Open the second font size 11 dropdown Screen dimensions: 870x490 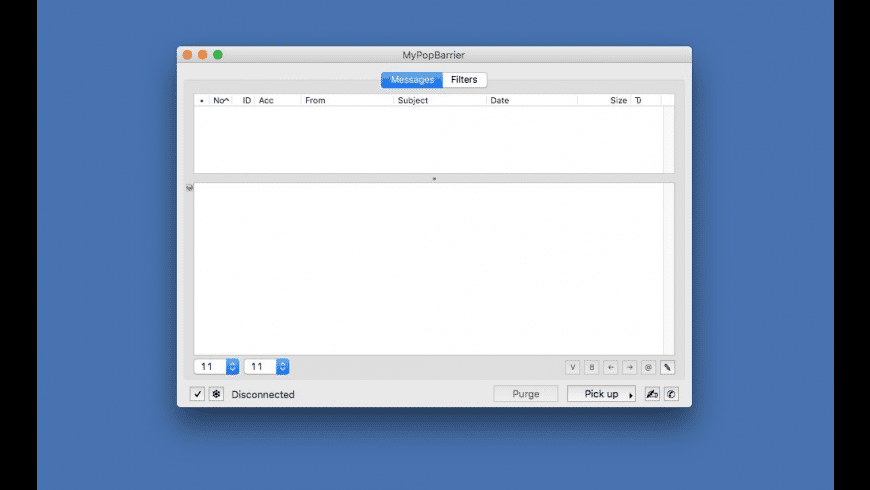pos(267,367)
